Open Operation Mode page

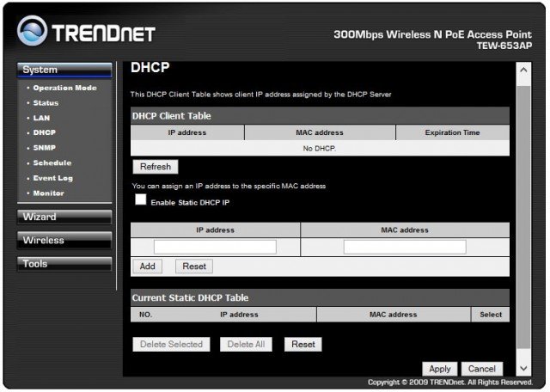(x=65, y=88)
